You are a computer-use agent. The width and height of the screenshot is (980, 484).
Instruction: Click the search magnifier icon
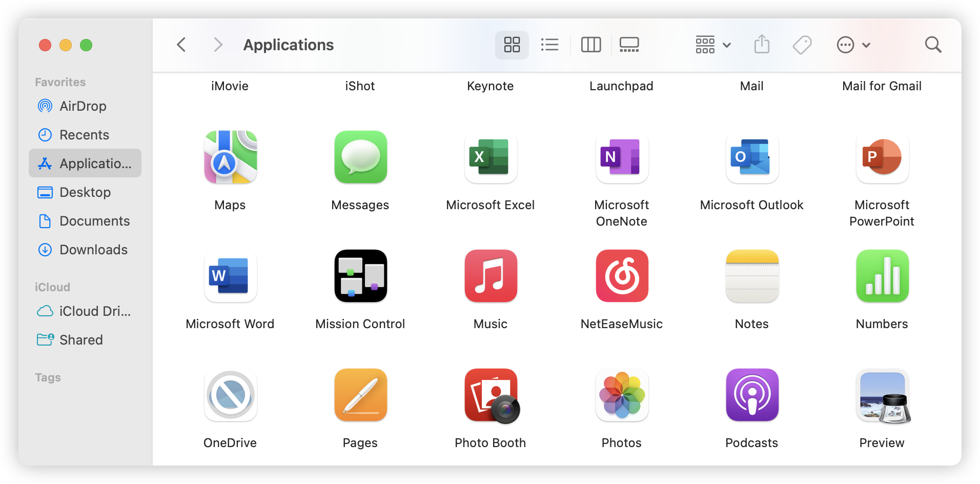(x=933, y=45)
